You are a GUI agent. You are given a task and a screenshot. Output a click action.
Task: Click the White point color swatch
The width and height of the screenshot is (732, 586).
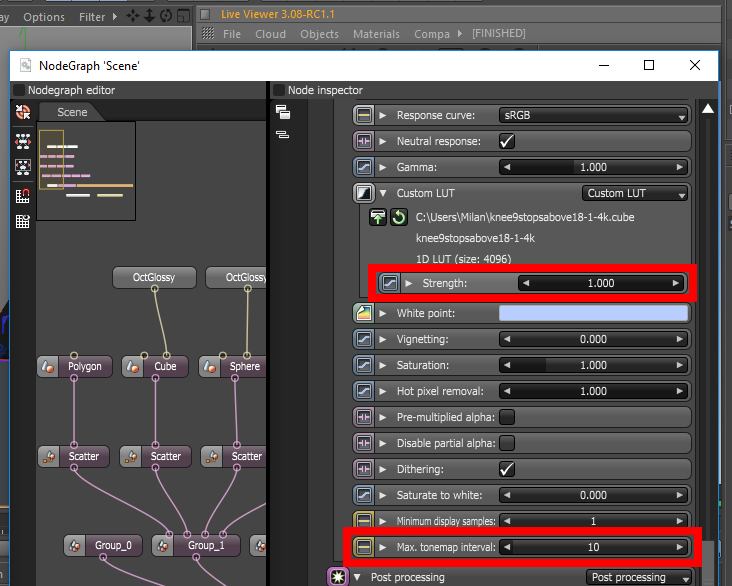(x=594, y=313)
